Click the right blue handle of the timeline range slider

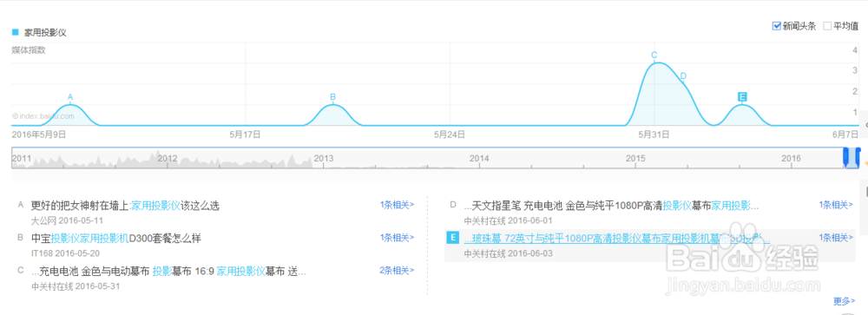pyautogui.click(x=858, y=157)
